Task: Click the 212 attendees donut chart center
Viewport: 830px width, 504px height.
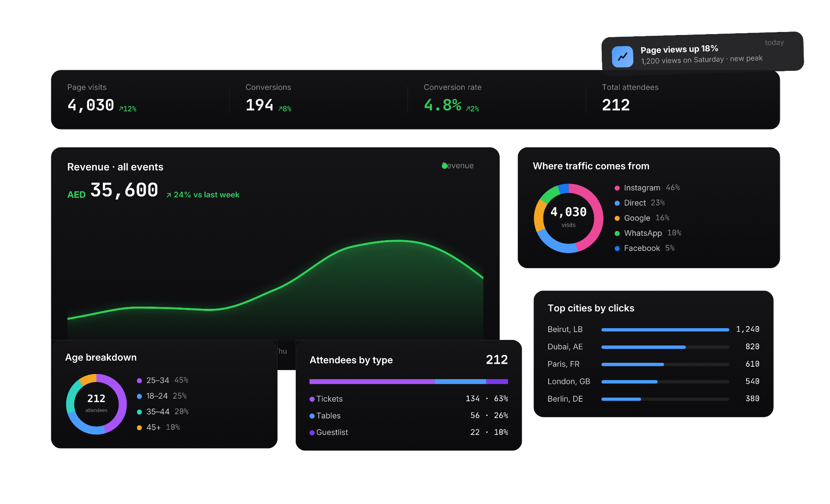Action: [96, 404]
